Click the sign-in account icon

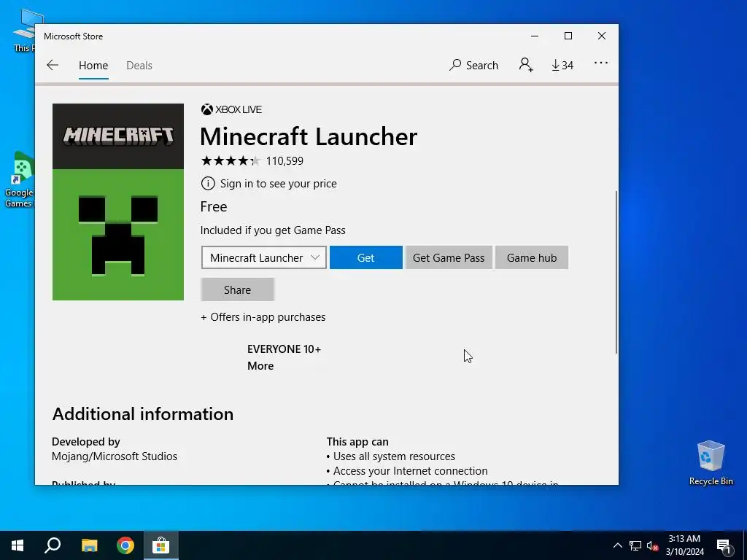coord(526,65)
